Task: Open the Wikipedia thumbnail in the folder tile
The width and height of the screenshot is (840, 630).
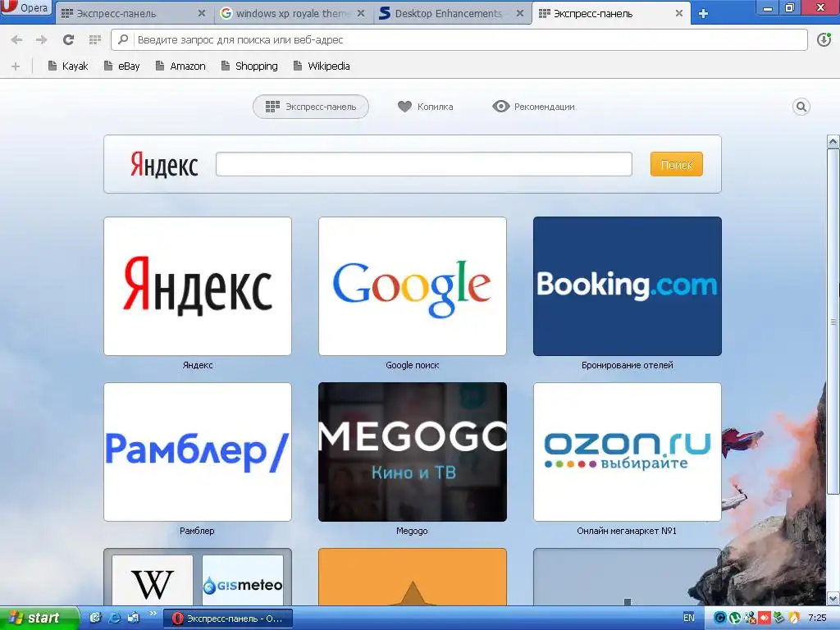Action: tap(153, 581)
